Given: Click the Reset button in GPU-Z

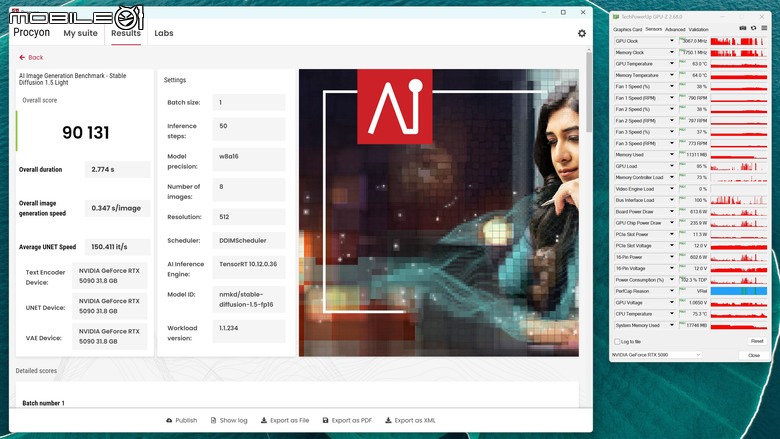Looking at the screenshot, I should (757, 341).
